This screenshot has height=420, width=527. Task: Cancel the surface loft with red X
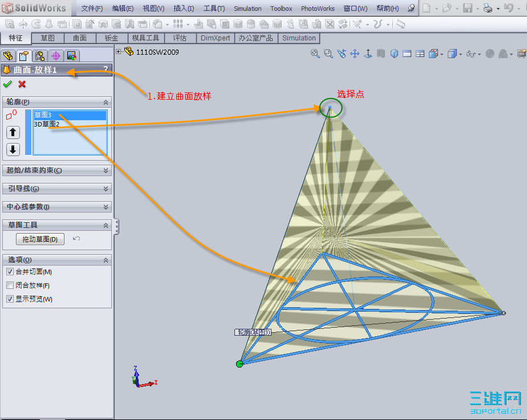(22, 84)
